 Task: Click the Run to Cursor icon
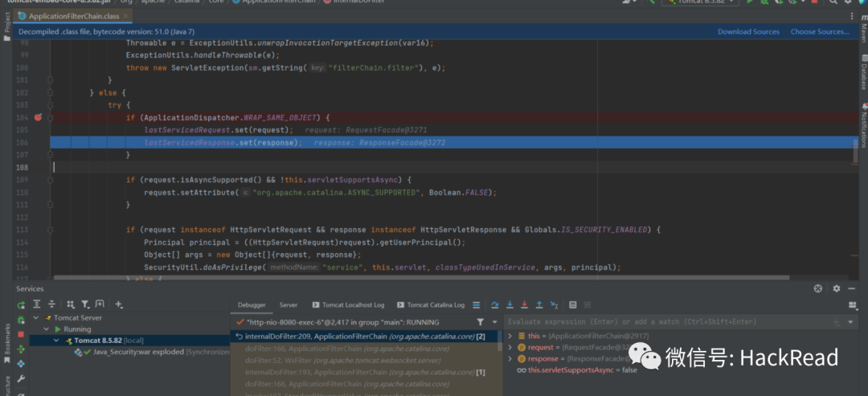pyautogui.click(x=554, y=304)
